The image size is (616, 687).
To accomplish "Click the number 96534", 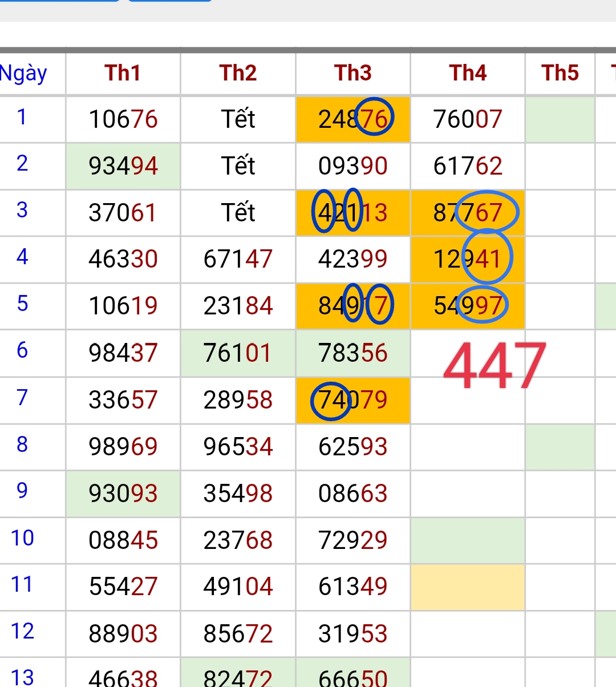I will click(x=238, y=447).
